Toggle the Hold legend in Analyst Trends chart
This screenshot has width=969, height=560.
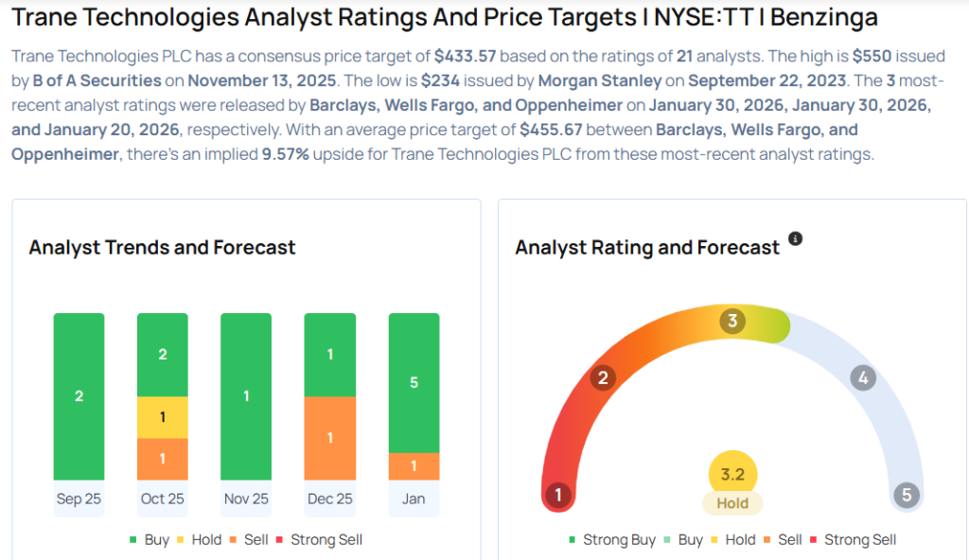coord(200,540)
